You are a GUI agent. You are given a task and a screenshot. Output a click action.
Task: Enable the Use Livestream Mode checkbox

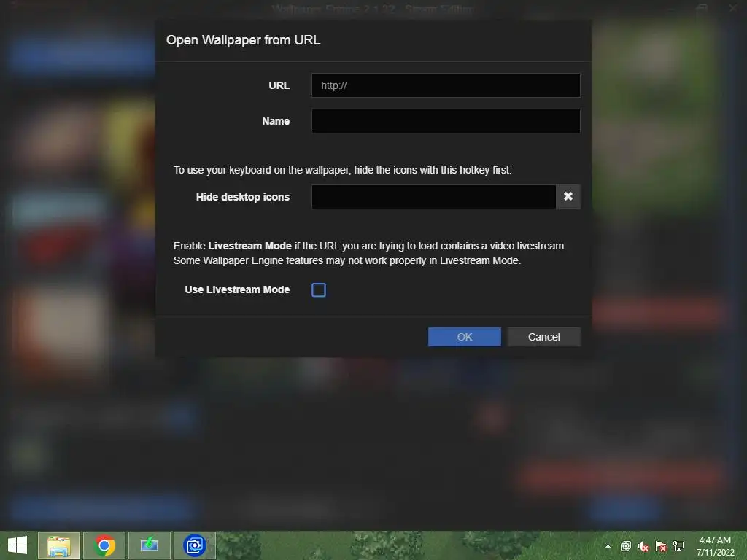click(x=319, y=289)
